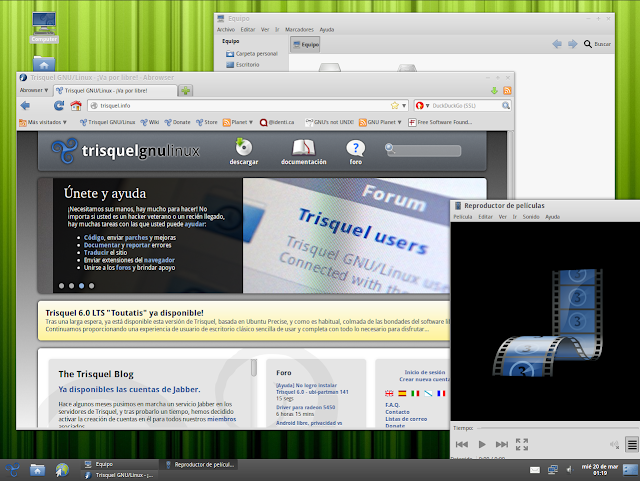Screen dimensions: 640x481
Task: Reload the page in Abrowser
Action: pyautogui.click(x=59, y=106)
